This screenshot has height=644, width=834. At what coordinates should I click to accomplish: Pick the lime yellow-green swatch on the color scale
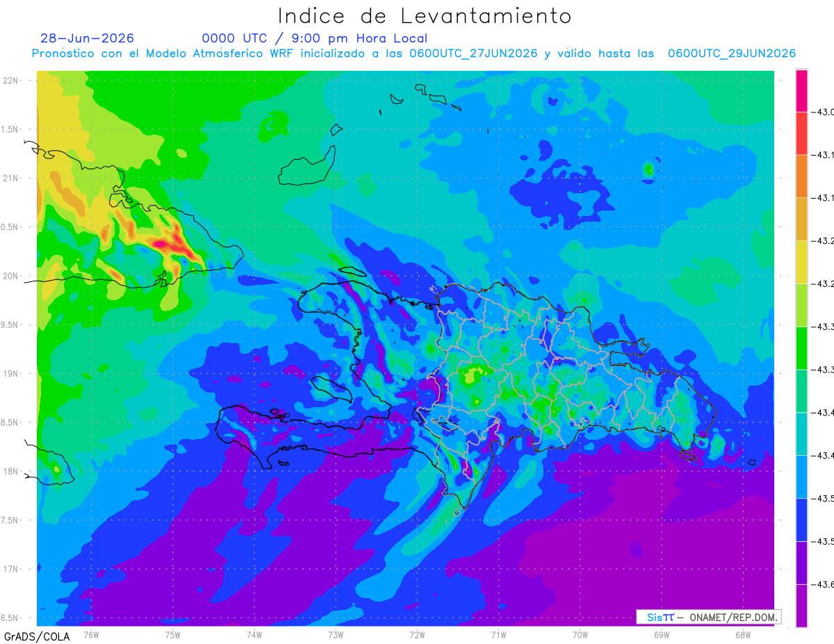pos(801,305)
